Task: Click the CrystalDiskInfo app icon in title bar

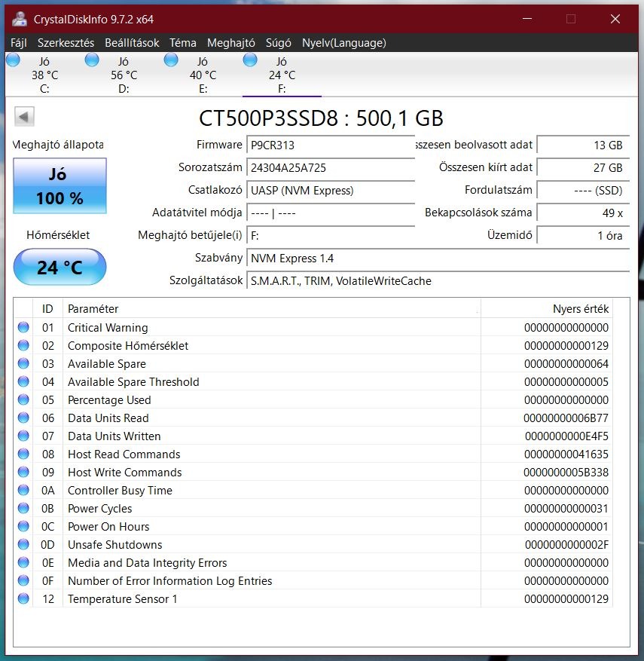Action: coord(20,19)
